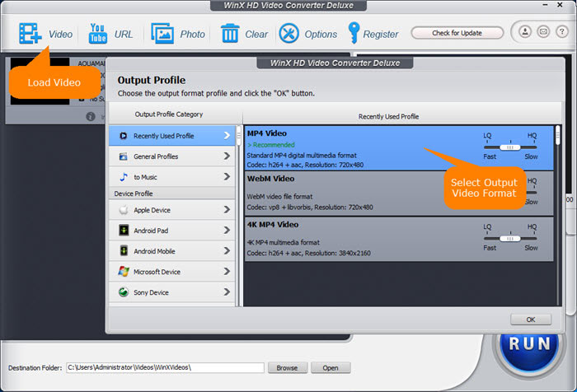Click the Browse button for destination

click(288, 368)
